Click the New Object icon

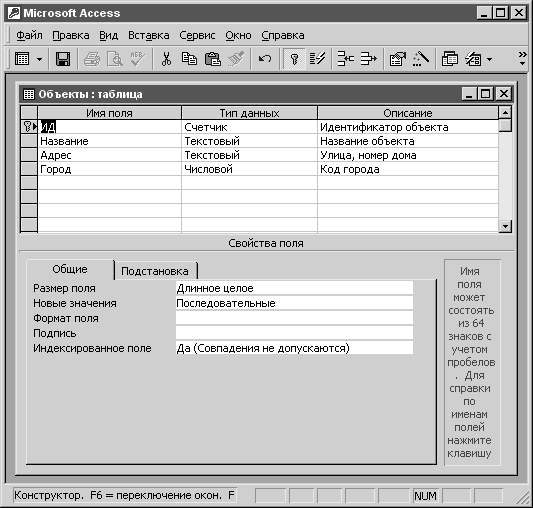point(473,59)
